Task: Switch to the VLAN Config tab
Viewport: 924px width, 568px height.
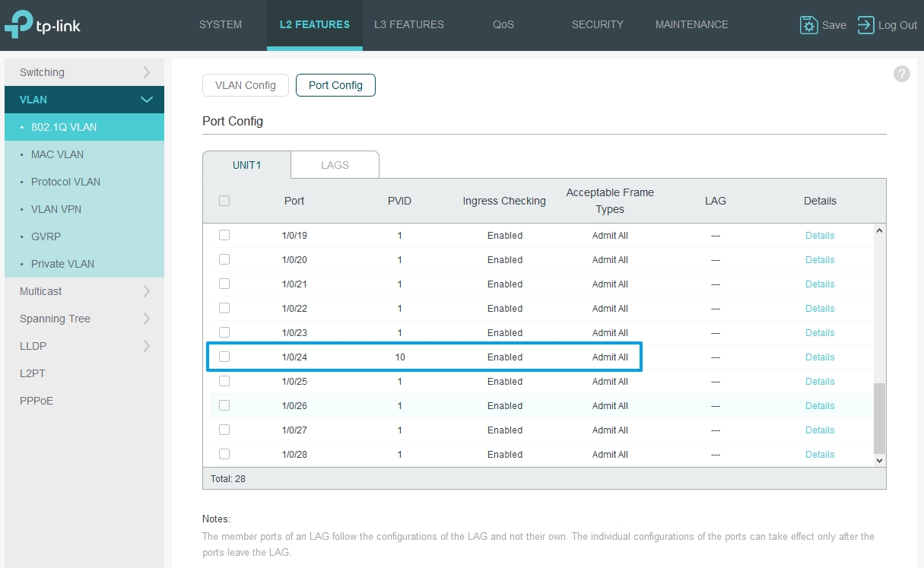Action: point(245,85)
